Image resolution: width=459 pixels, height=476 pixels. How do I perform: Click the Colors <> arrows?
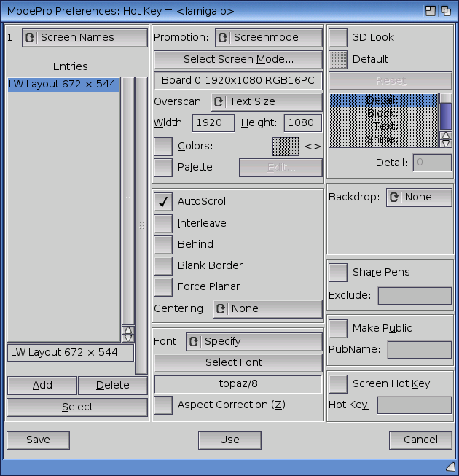[x=313, y=147]
